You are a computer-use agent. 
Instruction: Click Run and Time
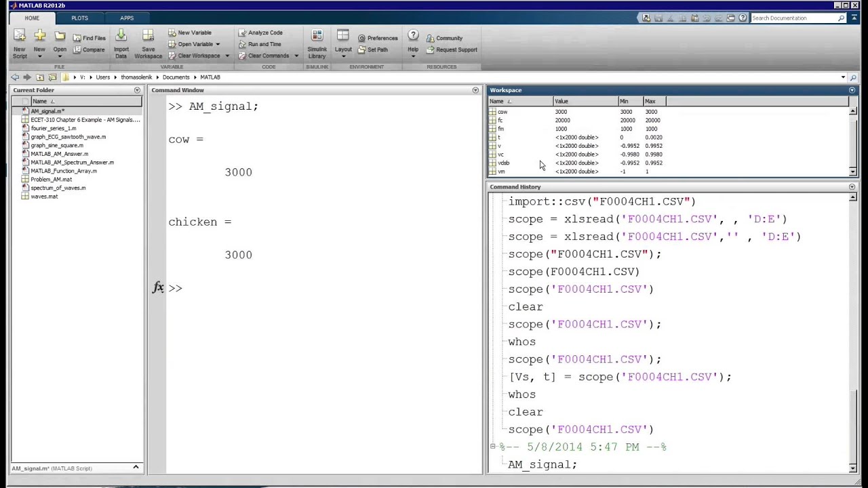260,44
